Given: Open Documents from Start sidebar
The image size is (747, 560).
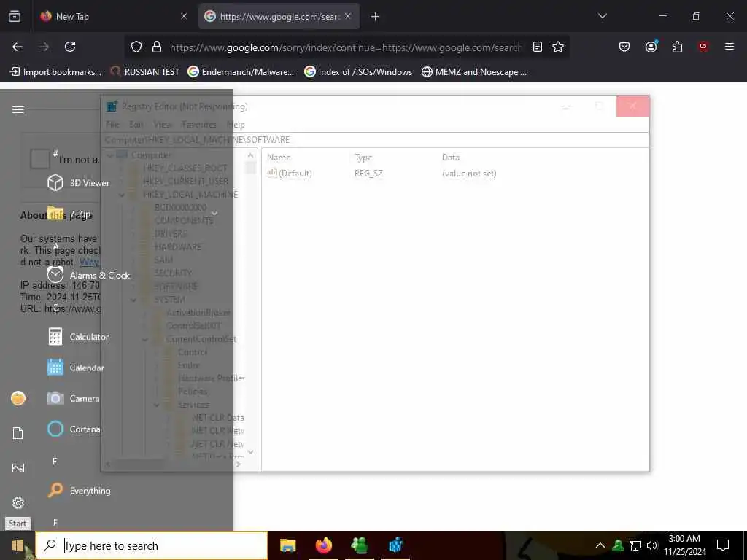Looking at the screenshot, I should tap(18, 433).
